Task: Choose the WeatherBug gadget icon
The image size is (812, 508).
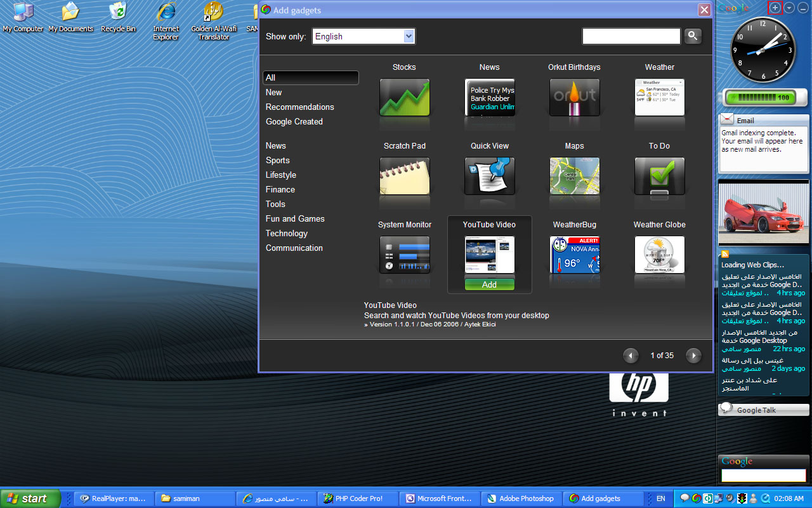Action: point(575,255)
